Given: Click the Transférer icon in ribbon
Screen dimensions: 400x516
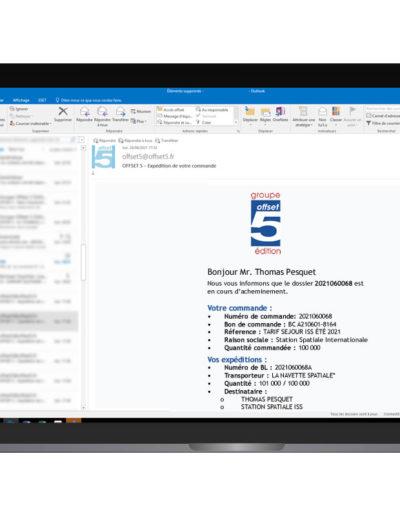Looking at the screenshot, I should pos(120,115).
